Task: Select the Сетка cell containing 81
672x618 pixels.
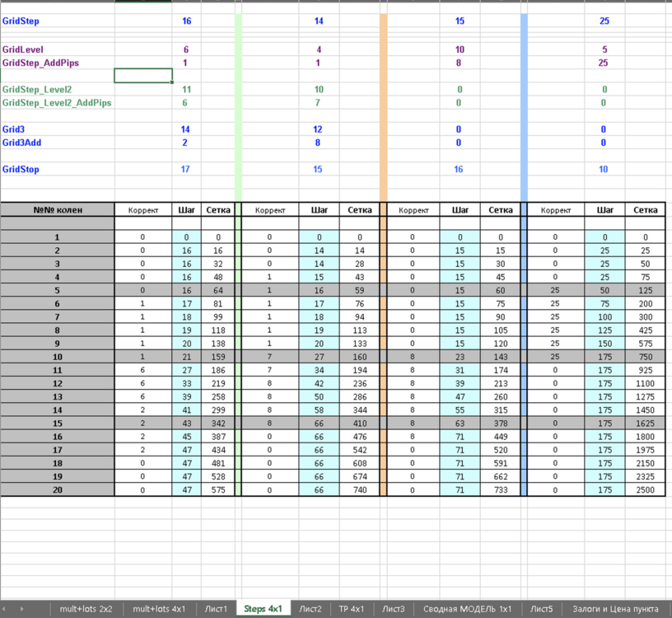Action: 218,303
